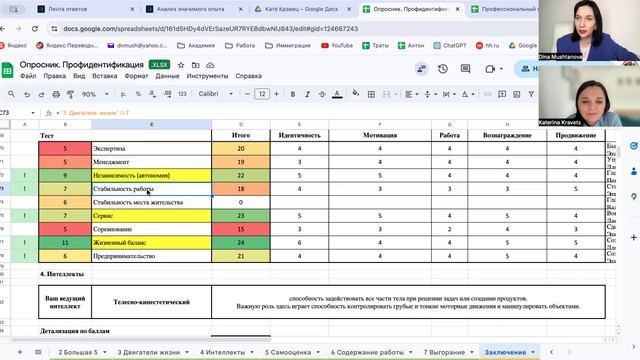Open the number format 123 menu
Screen dimensions: 640x360
(182, 94)
